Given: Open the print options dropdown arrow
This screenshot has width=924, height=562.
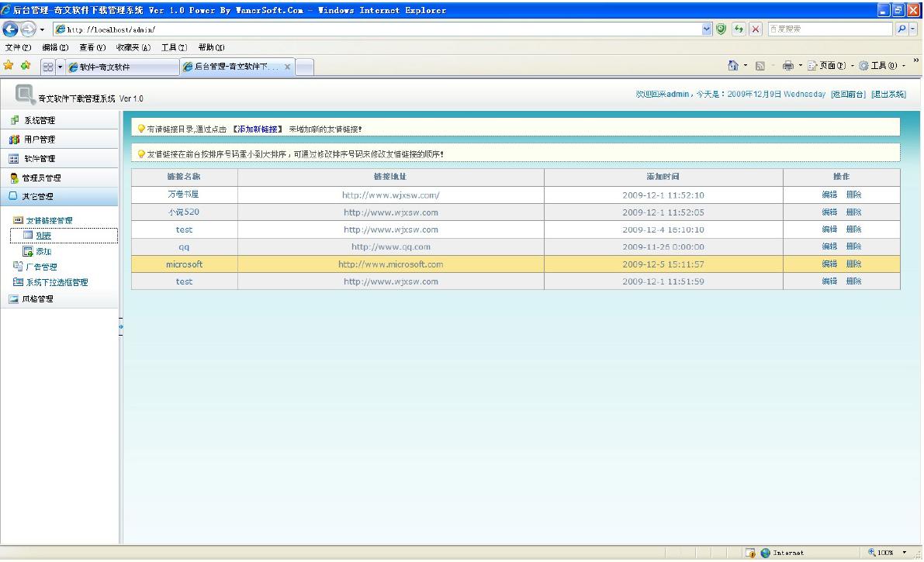Looking at the screenshot, I should [x=800, y=65].
